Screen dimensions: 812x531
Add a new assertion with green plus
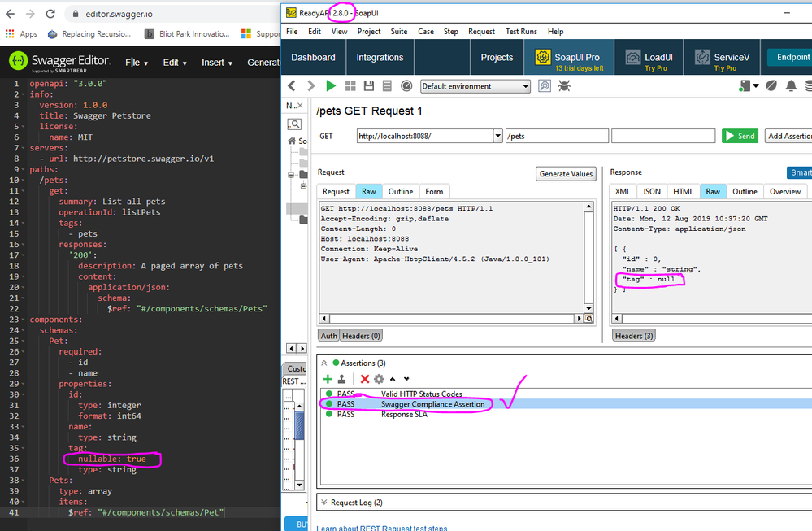coord(328,379)
